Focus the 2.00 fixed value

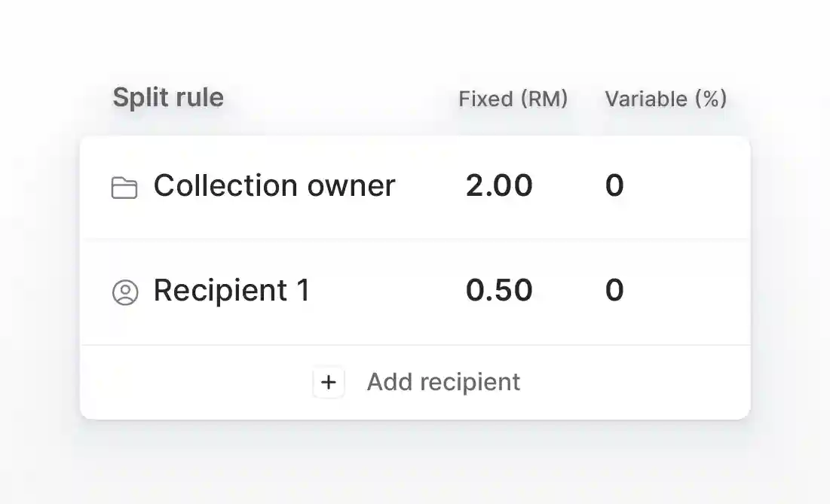(x=499, y=185)
